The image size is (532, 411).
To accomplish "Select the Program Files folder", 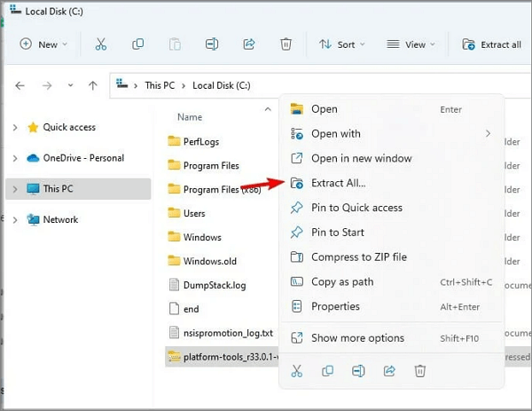I will (211, 166).
